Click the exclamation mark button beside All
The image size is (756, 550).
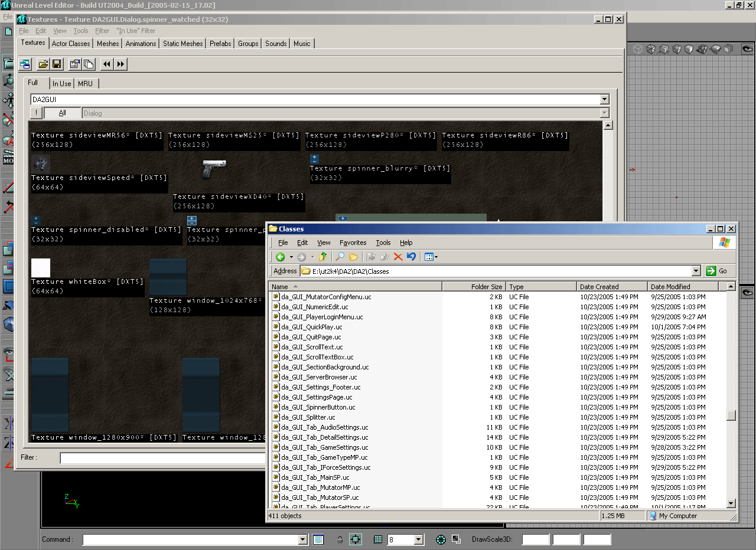click(x=36, y=113)
